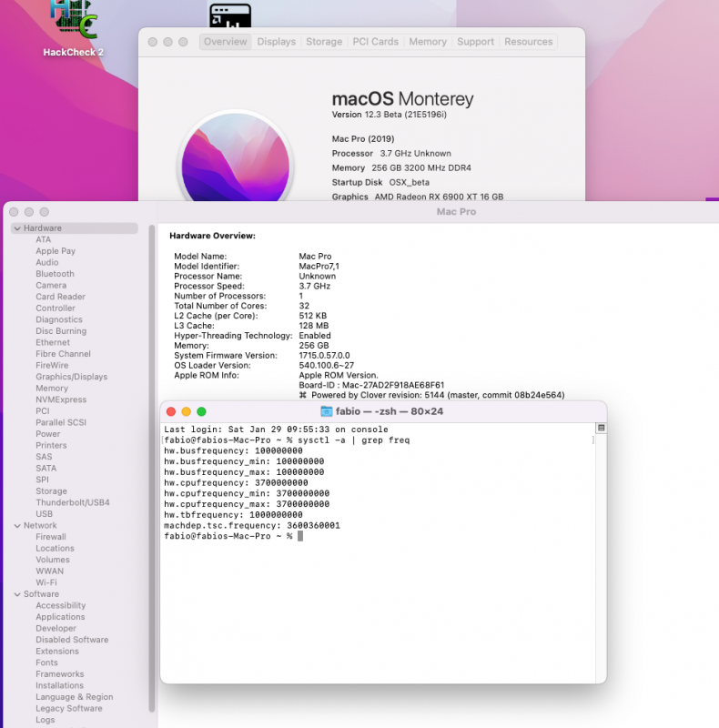
Task: Click the folder icon in Terminal title bar
Action: (x=327, y=411)
